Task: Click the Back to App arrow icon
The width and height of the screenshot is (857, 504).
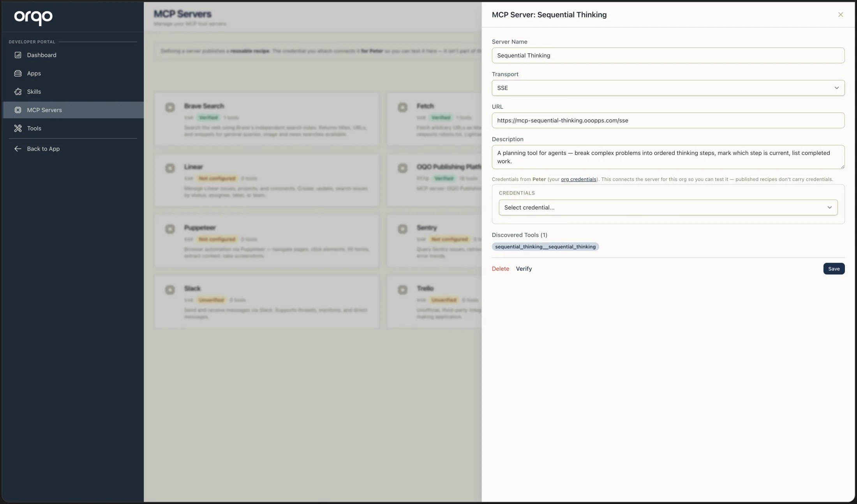Action: click(x=18, y=149)
